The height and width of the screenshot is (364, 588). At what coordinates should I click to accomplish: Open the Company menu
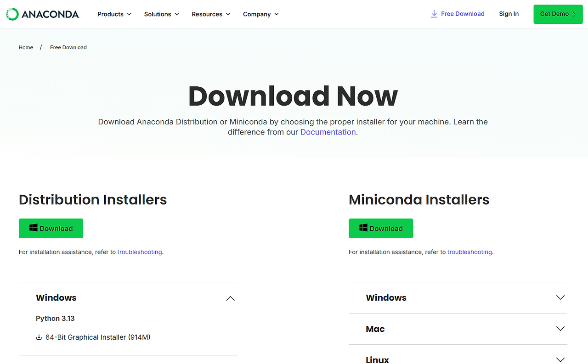click(x=261, y=14)
